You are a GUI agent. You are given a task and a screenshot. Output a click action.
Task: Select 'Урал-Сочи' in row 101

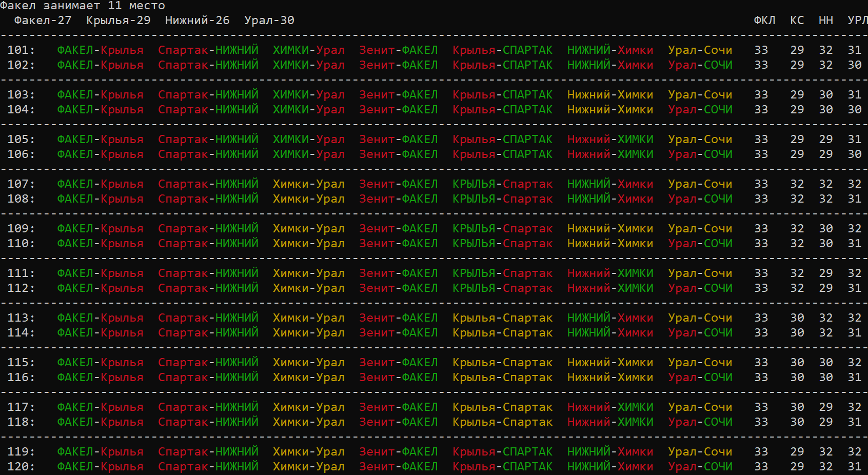tap(700, 50)
